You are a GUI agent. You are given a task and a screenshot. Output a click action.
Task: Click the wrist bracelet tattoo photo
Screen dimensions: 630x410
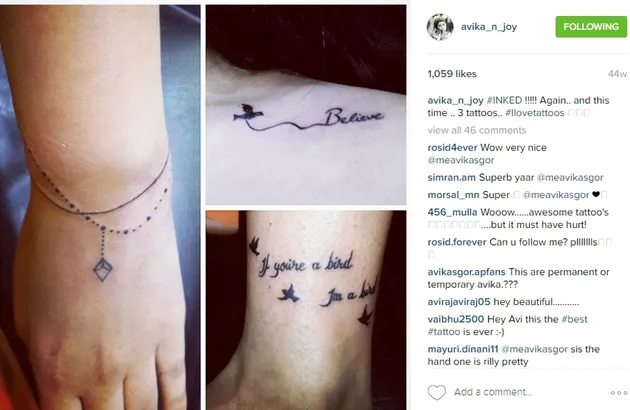[x=100, y=207]
